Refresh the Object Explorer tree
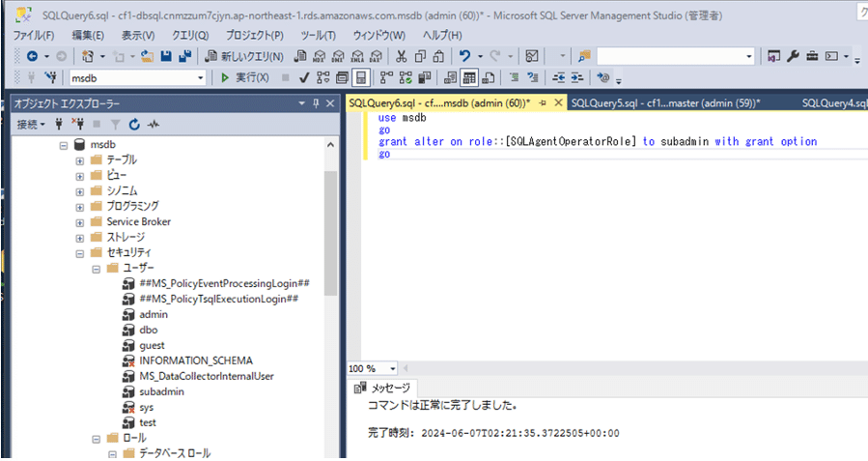 134,125
